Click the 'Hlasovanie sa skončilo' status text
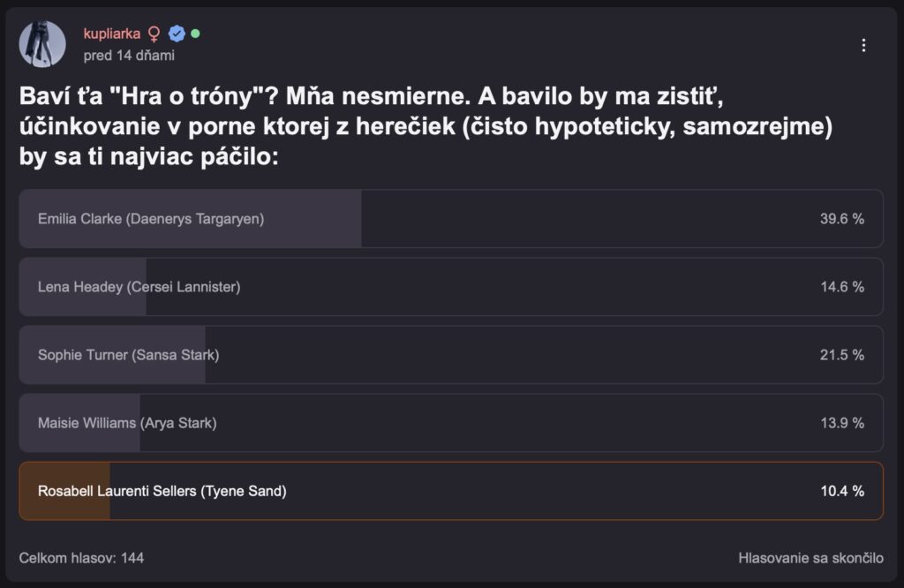Screen dimensions: 904x588 810,558
